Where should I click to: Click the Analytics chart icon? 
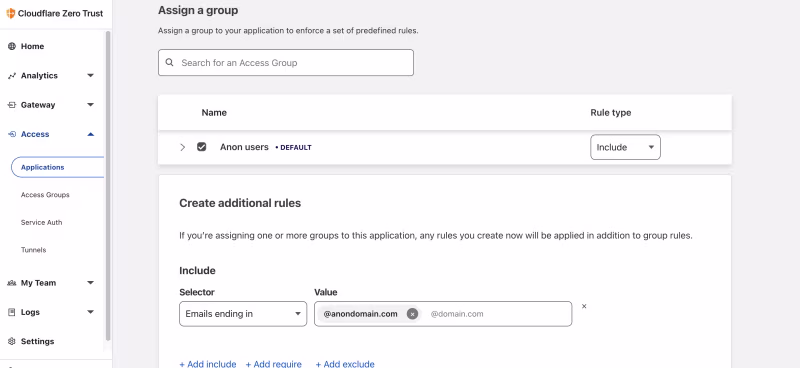(x=12, y=76)
